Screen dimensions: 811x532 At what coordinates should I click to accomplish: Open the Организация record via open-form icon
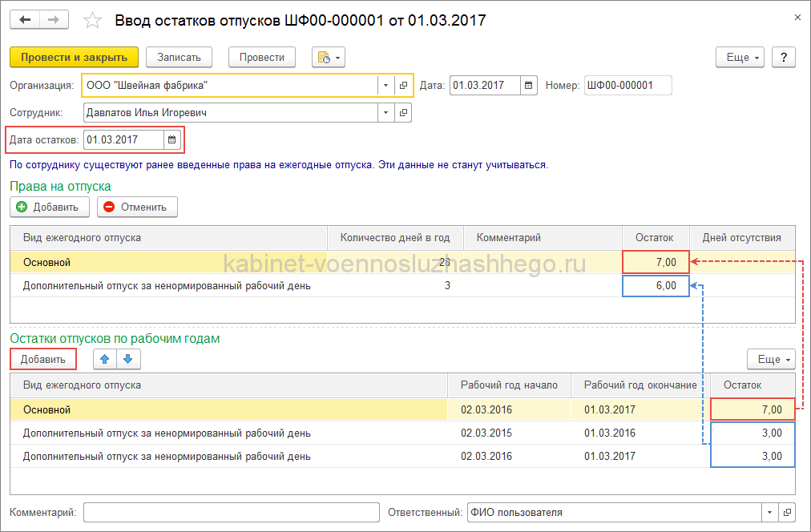coord(403,86)
